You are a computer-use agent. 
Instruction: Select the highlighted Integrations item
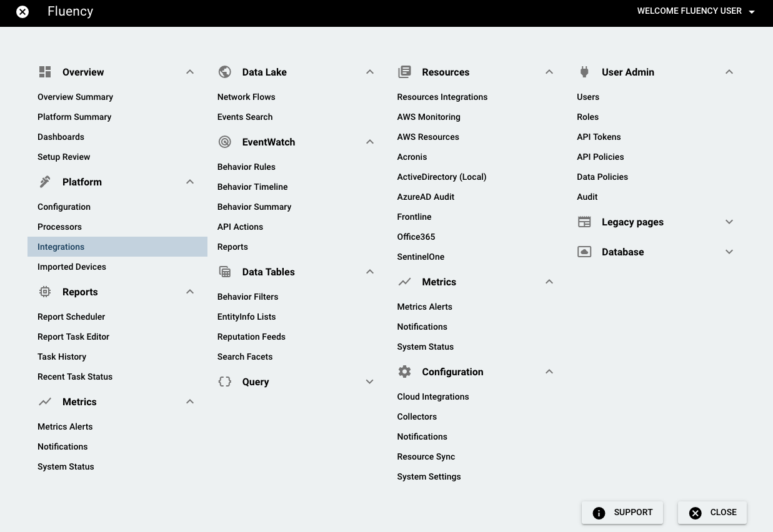117,247
